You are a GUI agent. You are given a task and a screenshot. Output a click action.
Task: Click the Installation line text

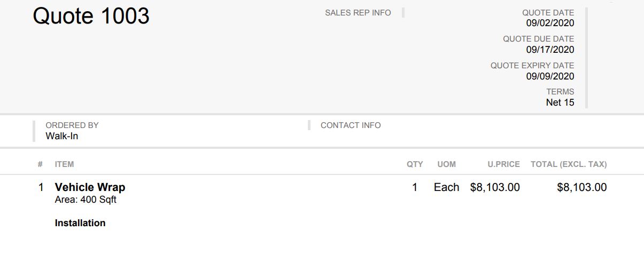[80, 223]
